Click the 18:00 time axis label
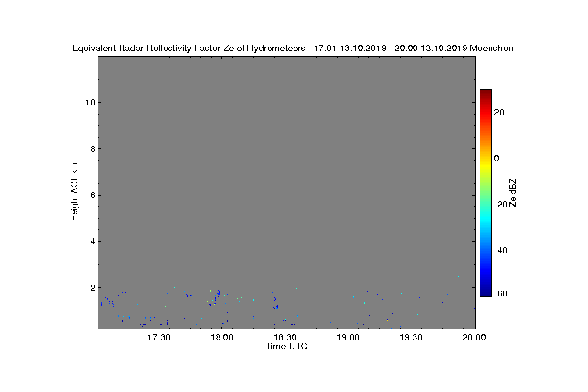588x392 pixels. (222, 337)
